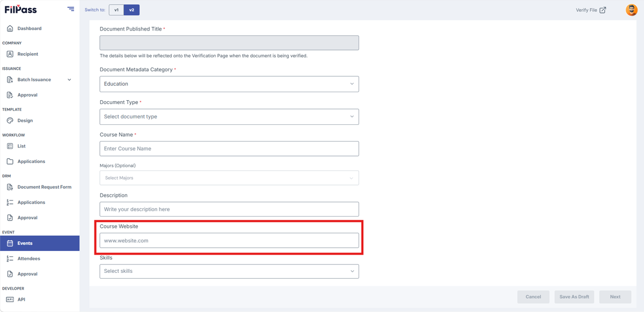Click the API developer icon
The height and width of the screenshot is (312, 644).
click(10, 300)
